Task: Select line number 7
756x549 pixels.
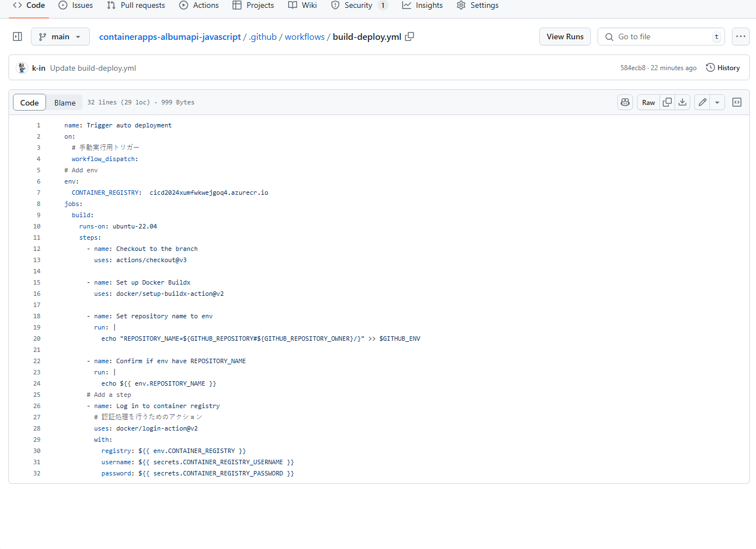Action: 38,193
